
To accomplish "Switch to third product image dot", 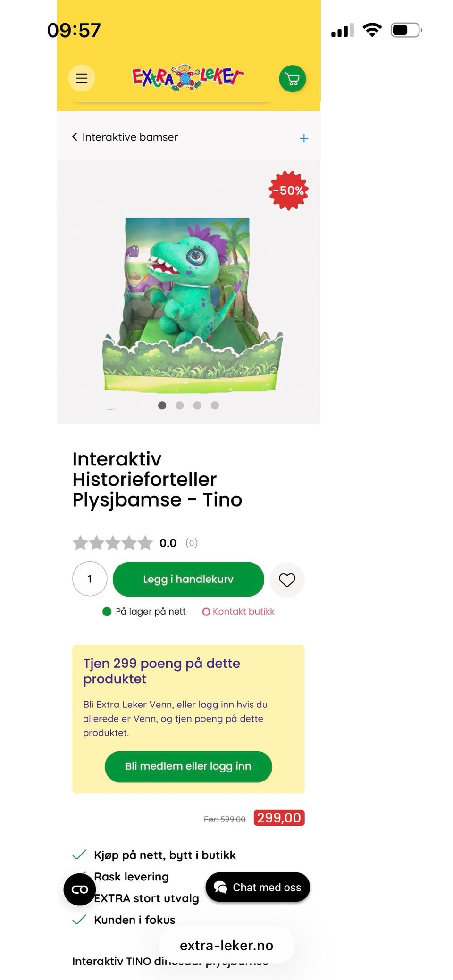I will [197, 406].
